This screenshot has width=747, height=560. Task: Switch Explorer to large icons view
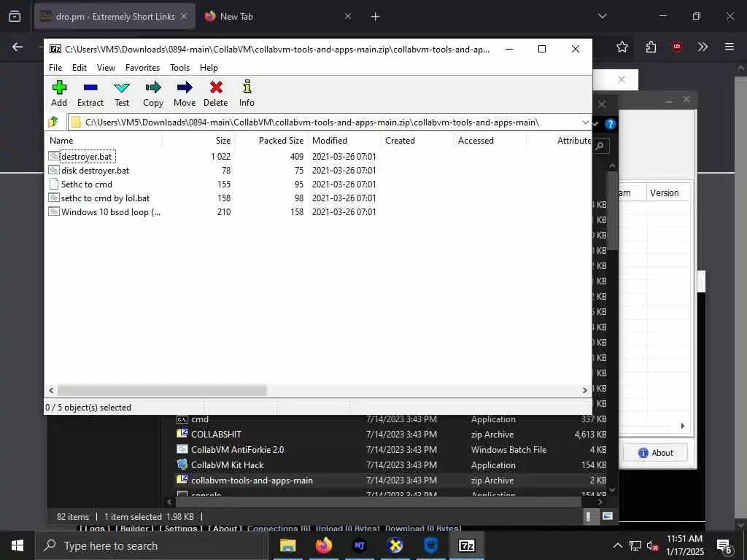tap(608, 516)
